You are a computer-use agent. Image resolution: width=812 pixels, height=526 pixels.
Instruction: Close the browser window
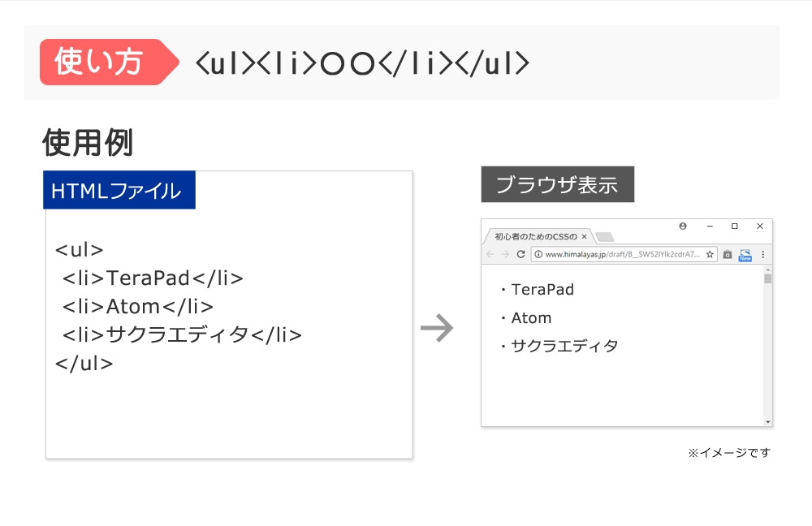(760, 226)
